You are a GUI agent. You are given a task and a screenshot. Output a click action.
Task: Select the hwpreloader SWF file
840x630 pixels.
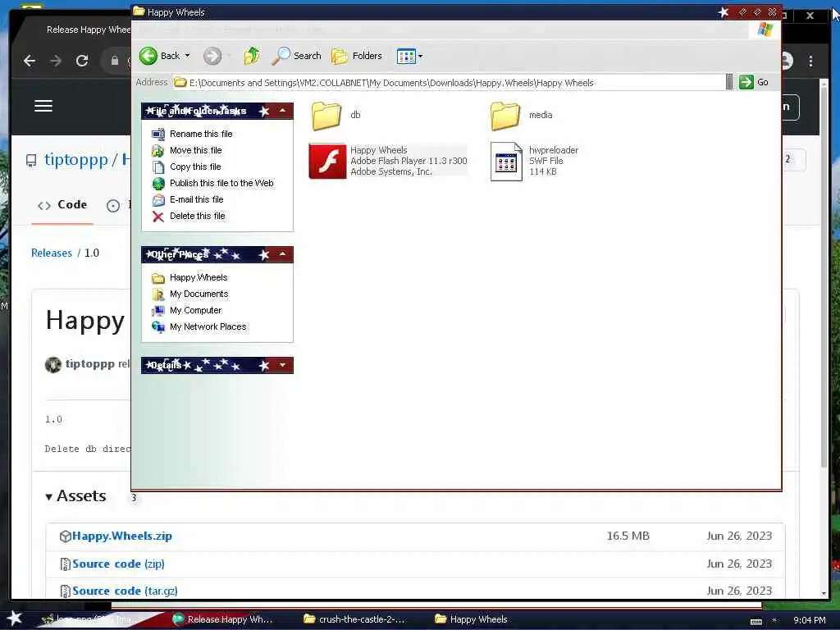tap(535, 161)
